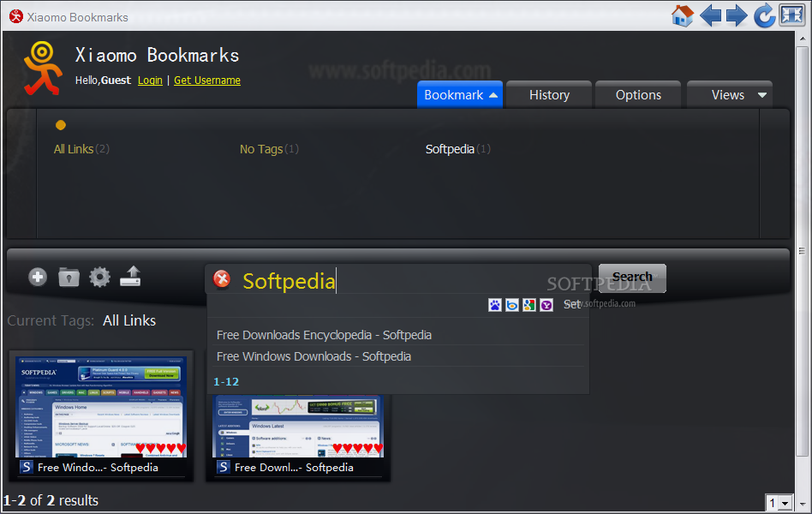
Task: Switch to the Bookmark tab
Action: (460, 95)
